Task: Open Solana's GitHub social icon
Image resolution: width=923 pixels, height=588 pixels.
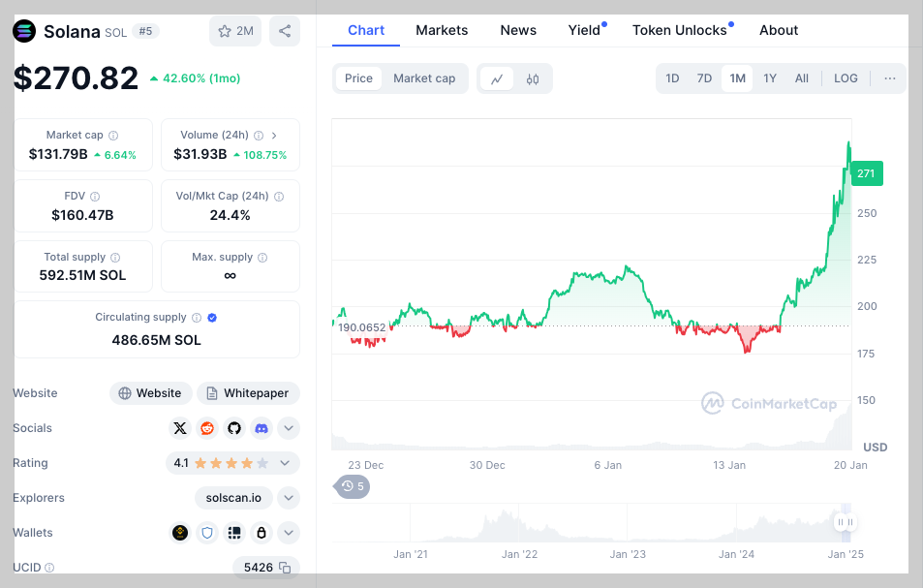Action: coord(234,428)
